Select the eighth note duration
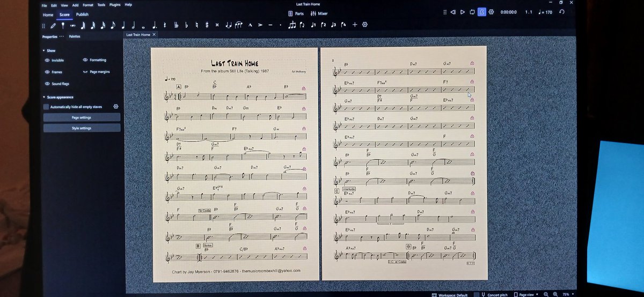Viewport: 644px width, 297px height. click(x=113, y=25)
